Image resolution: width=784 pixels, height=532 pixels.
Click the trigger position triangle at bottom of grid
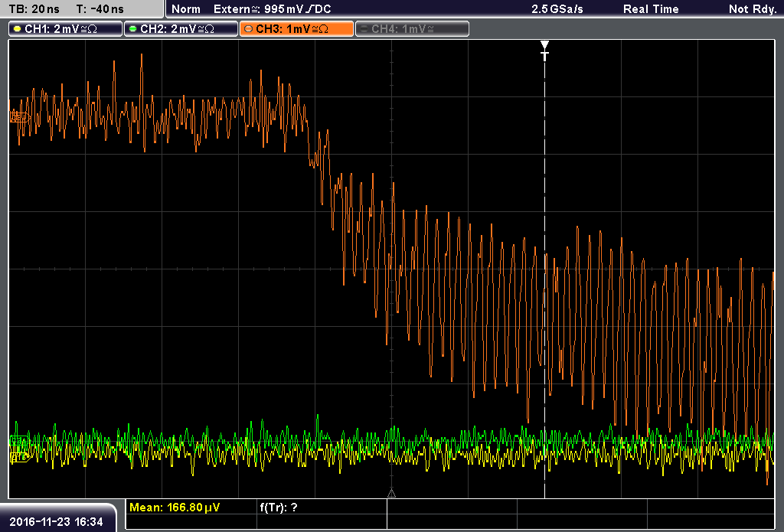[391, 494]
